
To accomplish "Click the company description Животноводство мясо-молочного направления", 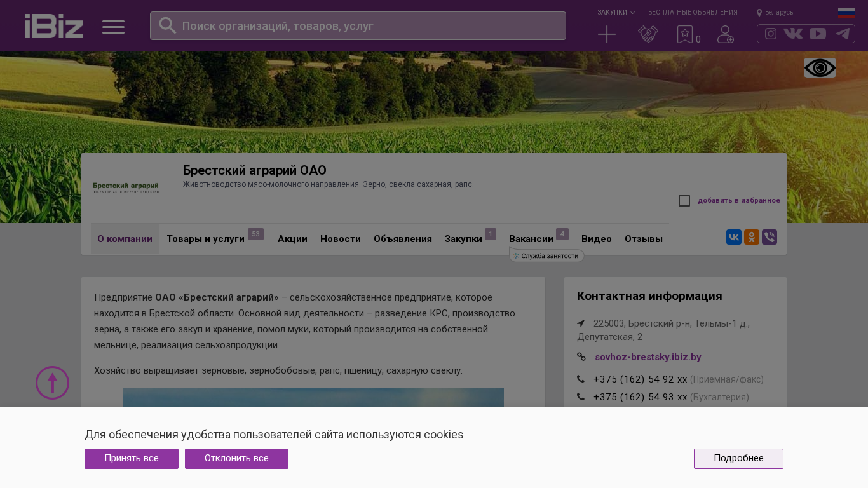I will coord(329,184).
